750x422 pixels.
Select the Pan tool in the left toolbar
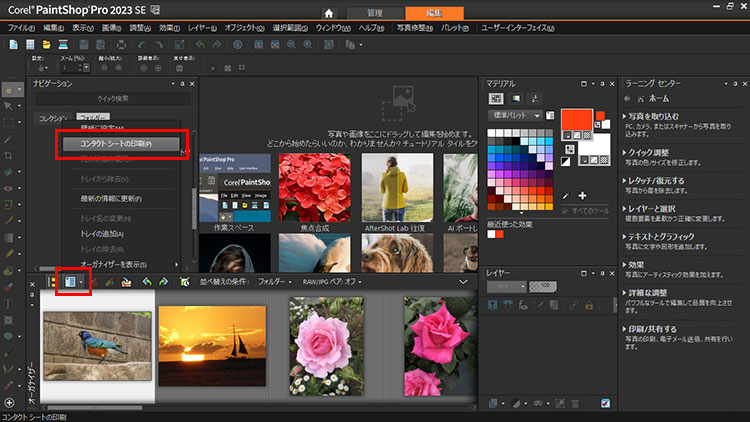[9, 87]
